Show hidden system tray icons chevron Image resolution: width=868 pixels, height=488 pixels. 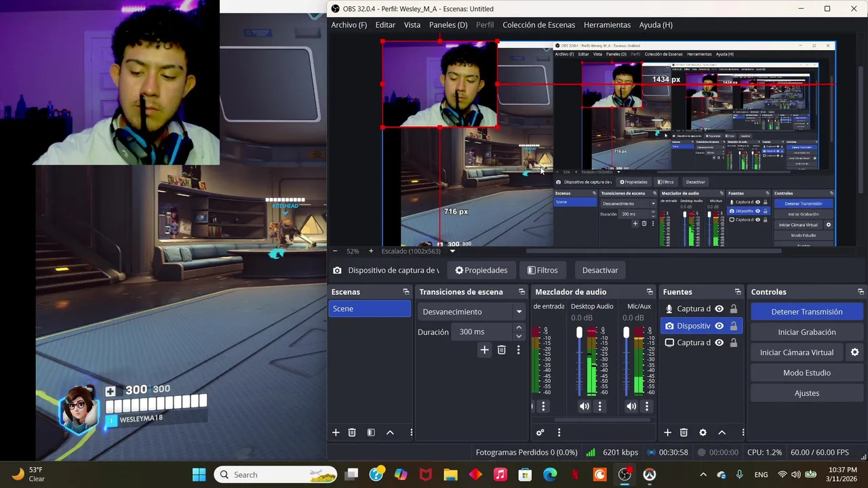click(703, 474)
